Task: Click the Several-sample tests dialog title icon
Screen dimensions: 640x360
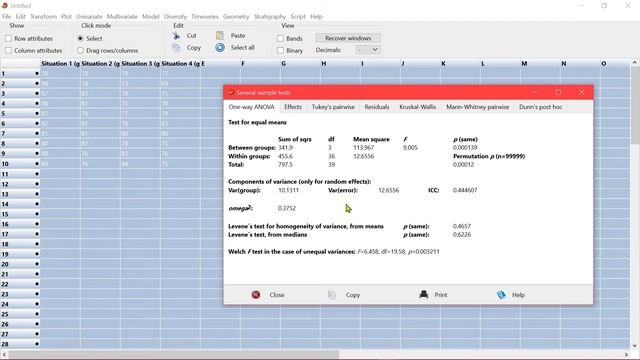Action: (231, 92)
